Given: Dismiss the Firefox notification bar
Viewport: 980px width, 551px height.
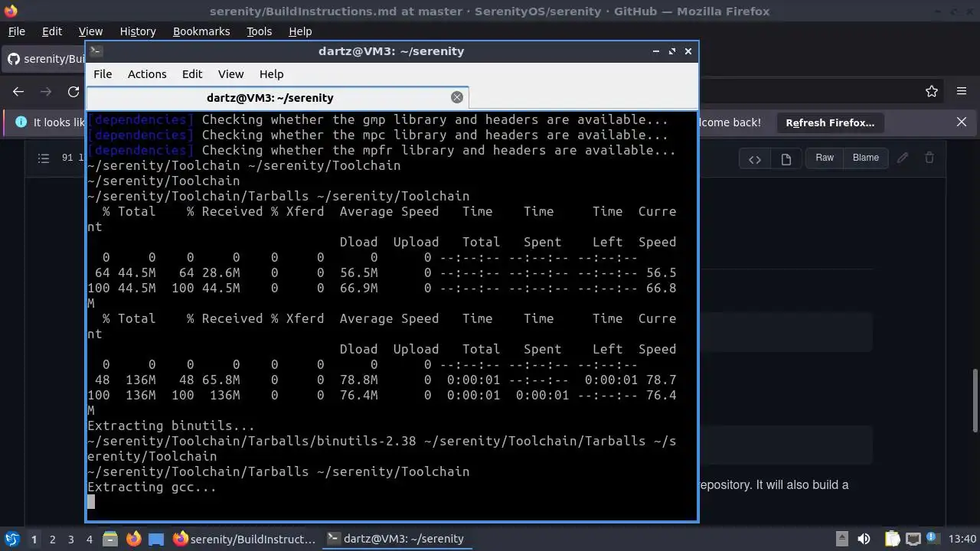Looking at the screenshot, I should [x=962, y=122].
